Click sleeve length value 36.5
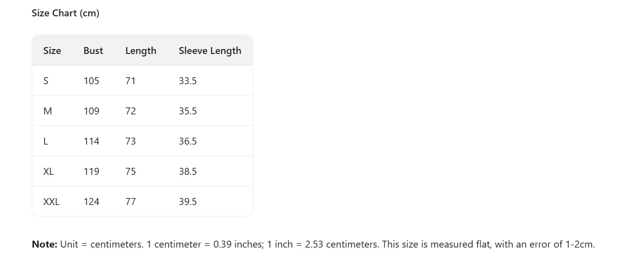 [188, 141]
